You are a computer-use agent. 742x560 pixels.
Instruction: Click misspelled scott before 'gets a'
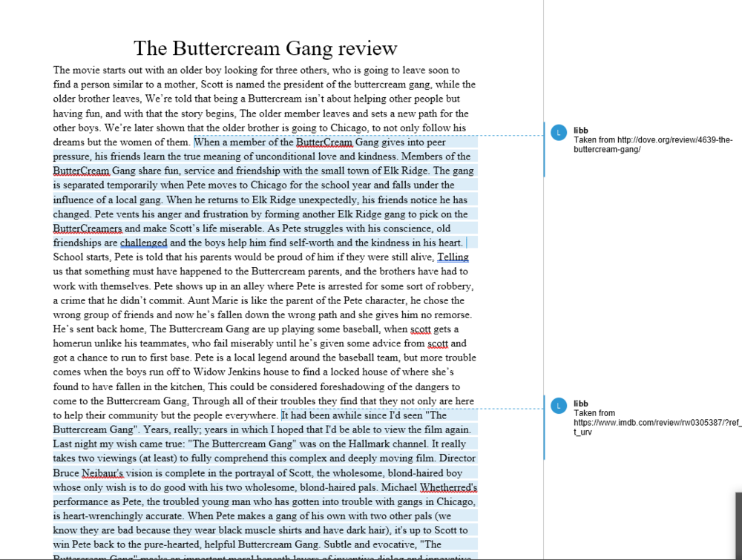421,329
